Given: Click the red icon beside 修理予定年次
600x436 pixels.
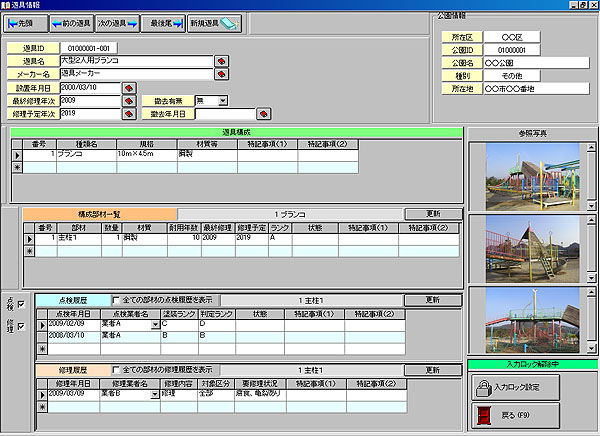Looking at the screenshot, I should point(129,114).
